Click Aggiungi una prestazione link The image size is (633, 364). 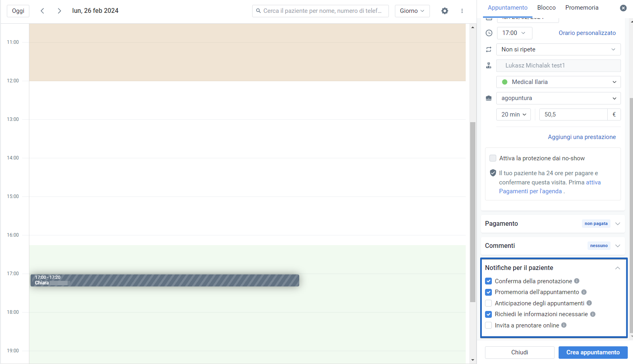point(582,137)
